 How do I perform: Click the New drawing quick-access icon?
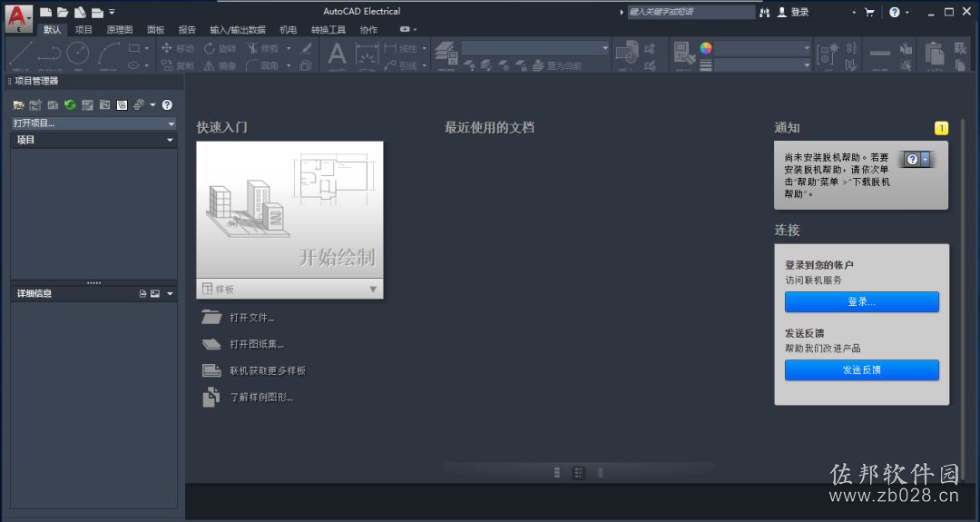click(45, 12)
